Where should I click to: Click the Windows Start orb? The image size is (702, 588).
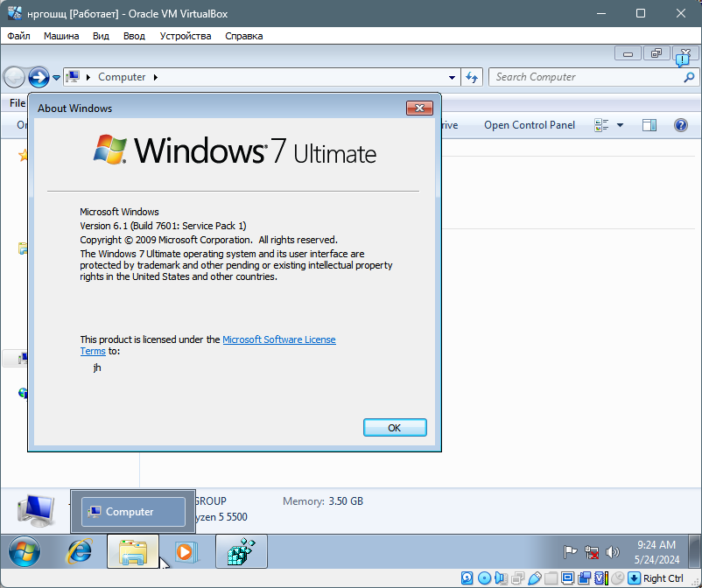24,551
